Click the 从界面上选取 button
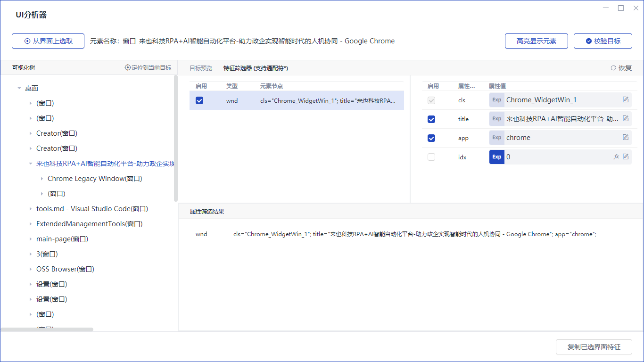The width and height of the screenshot is (644, 362). (48, 41)
